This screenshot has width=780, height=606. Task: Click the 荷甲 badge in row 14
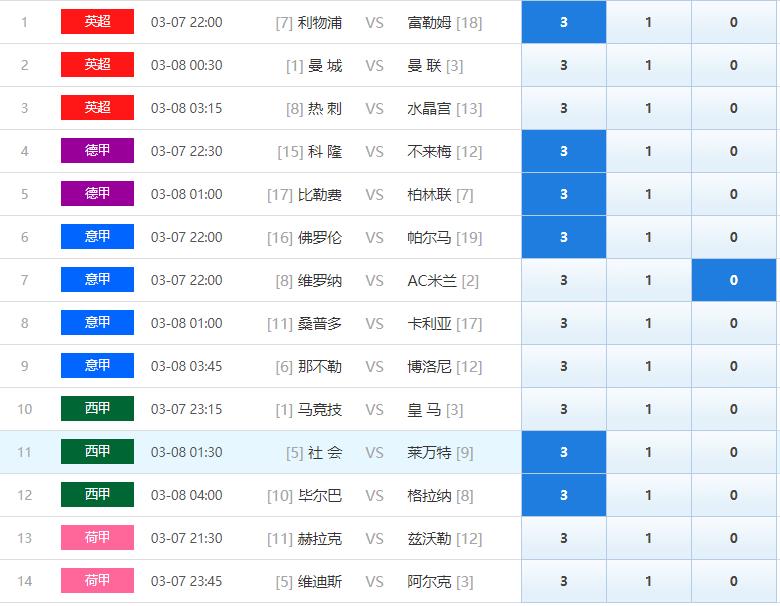pos(98,580)
